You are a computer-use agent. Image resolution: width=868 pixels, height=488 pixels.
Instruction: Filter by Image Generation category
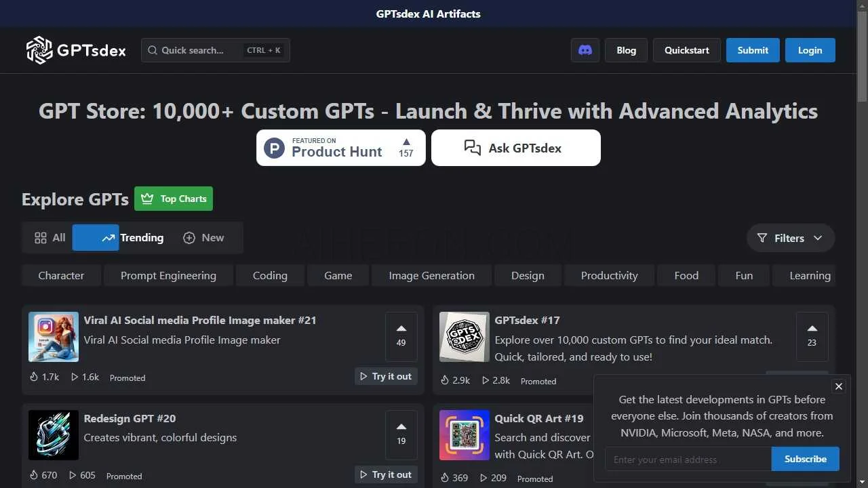tap(431, 276)
